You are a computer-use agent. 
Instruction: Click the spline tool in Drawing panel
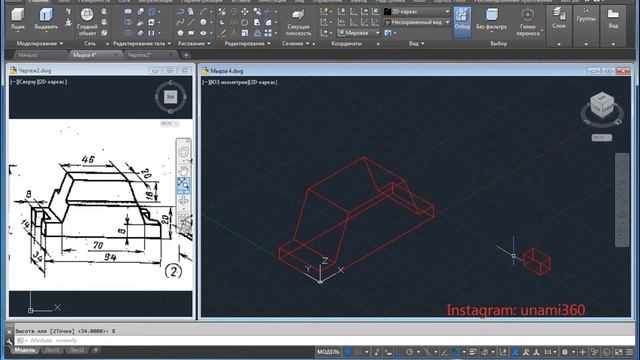click(x=180, y=22)
